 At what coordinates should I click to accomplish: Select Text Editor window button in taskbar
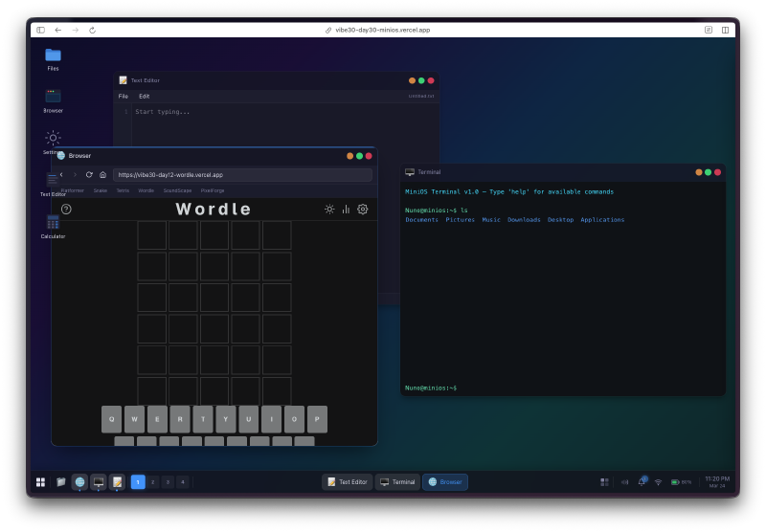tap(348, 482)
